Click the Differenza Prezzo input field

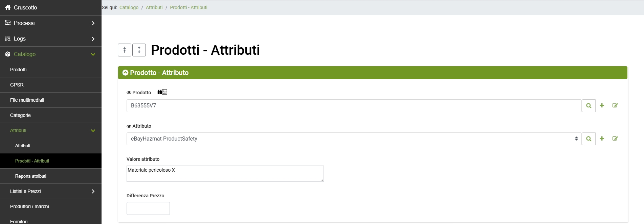pyautogui.click(x=148, y=208)
